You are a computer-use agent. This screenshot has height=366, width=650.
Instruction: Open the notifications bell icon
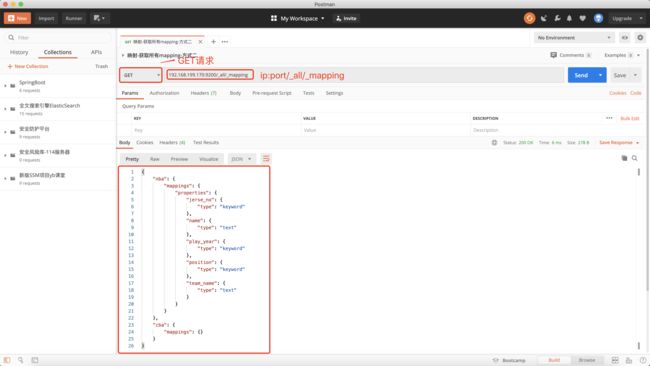[x=570, y=18]
